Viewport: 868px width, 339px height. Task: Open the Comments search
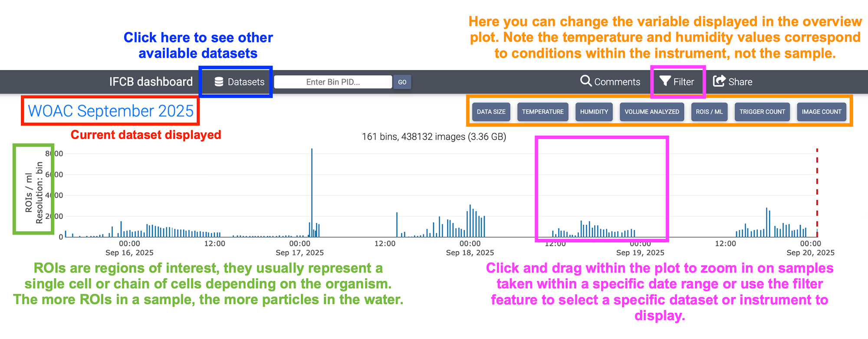tap(610, 82)
